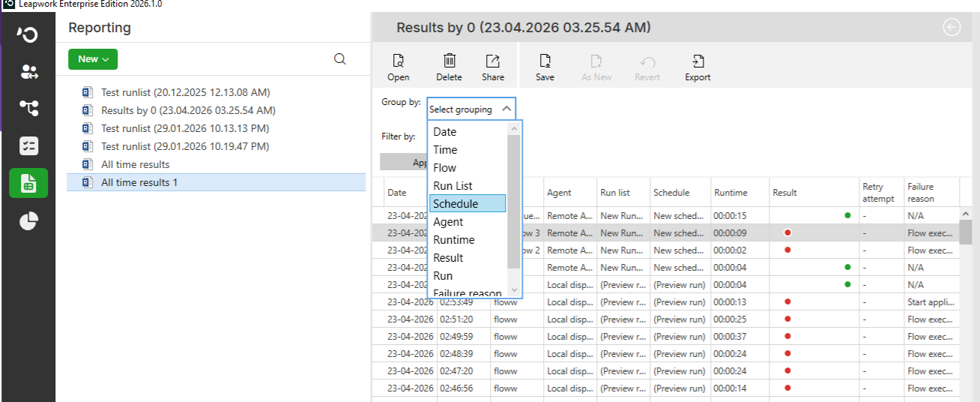980x402 pixels.
Task: Open the New dropdown button
Action: point(93,59)
